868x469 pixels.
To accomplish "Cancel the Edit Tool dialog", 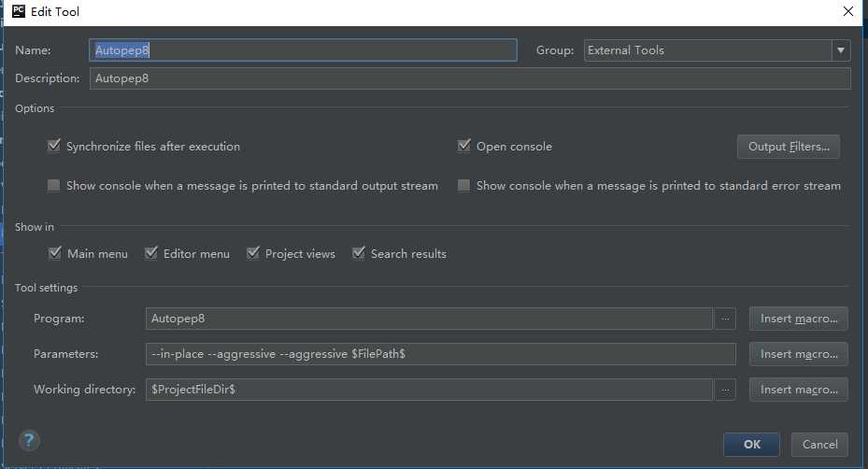I will (819, 444).
